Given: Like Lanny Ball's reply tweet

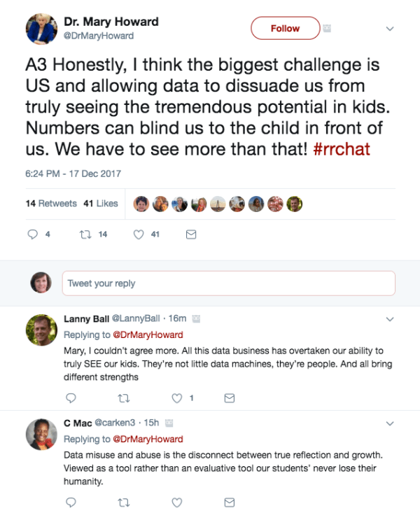Looking at the screenshot, I should [x=177, y=398].
